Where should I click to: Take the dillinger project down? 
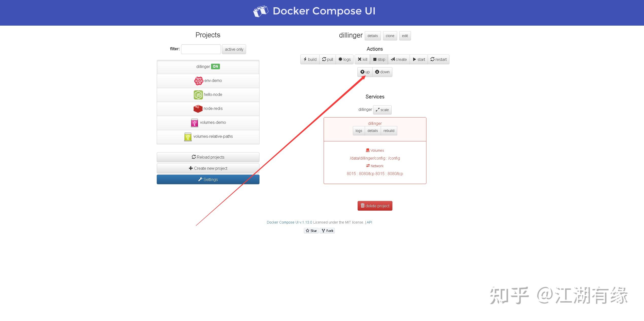click(382, 72)
